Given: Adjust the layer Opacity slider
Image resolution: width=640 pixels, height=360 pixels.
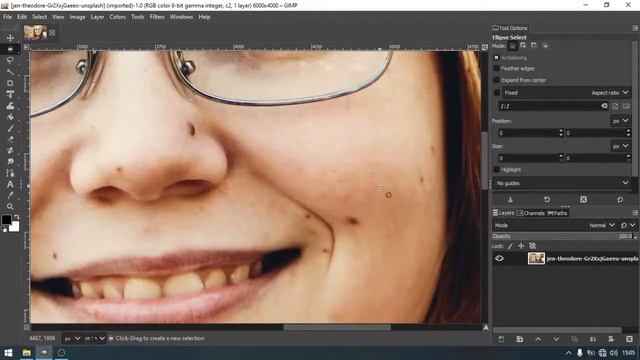Looking at the screenshot, I should (562, 236).
